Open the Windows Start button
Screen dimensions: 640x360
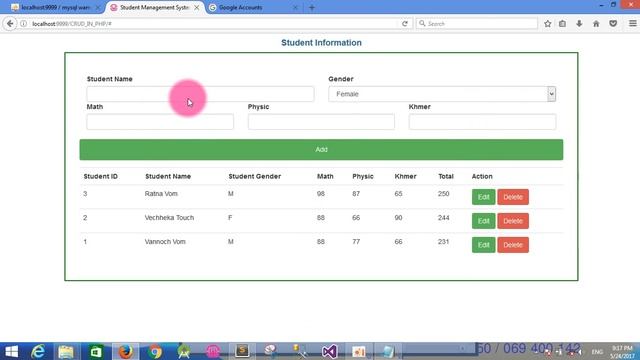(11, 351)
